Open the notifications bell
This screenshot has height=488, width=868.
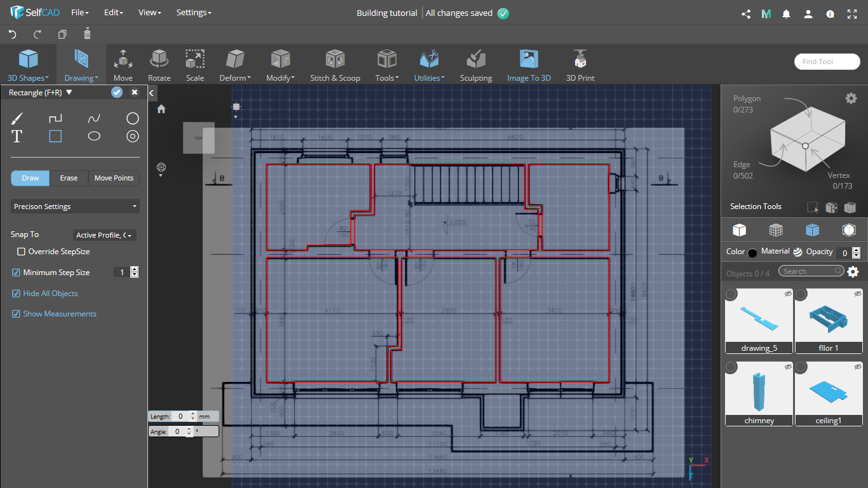[787, 13]
